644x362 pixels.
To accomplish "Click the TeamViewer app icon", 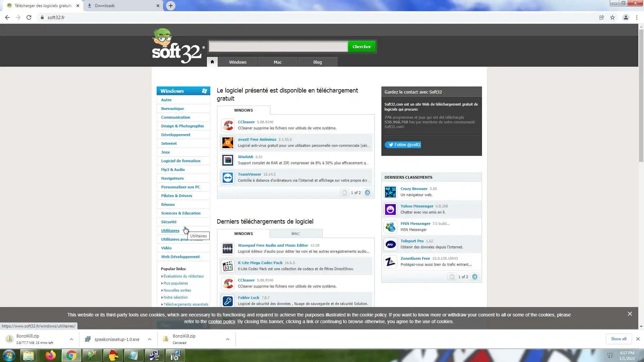I will point(228,177).
